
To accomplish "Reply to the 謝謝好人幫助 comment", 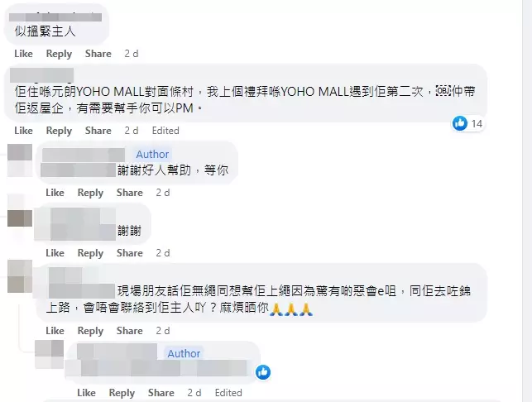I will pyautogui.click(x=90, y=193).
